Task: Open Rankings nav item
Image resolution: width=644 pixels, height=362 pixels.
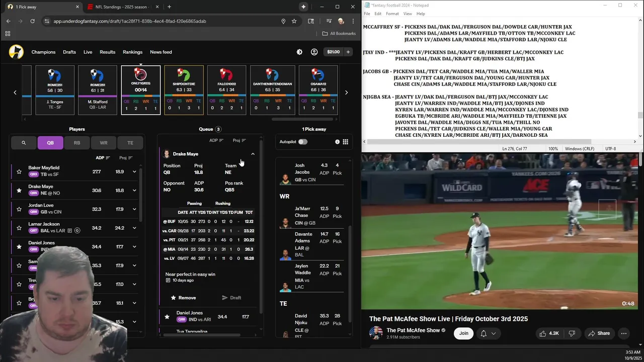Action: click(x=133, y=52)
